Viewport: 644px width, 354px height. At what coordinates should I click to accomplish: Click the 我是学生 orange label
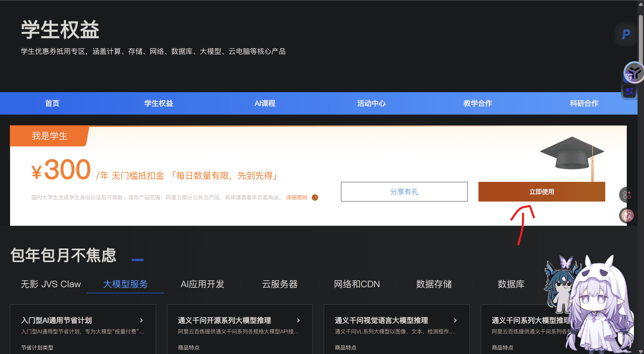[x=50, y=136]
